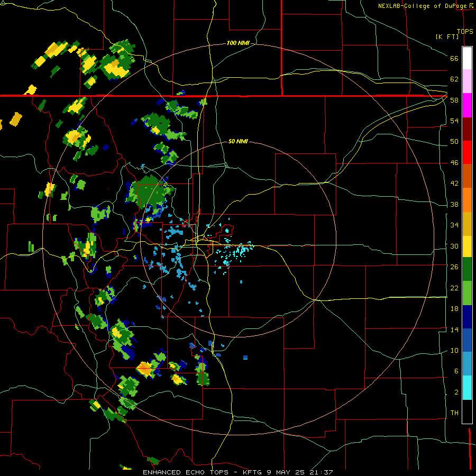The height and width of the screenshot is (476, 476).
Task: Click the "14" legend value
Action: [454, 329]
